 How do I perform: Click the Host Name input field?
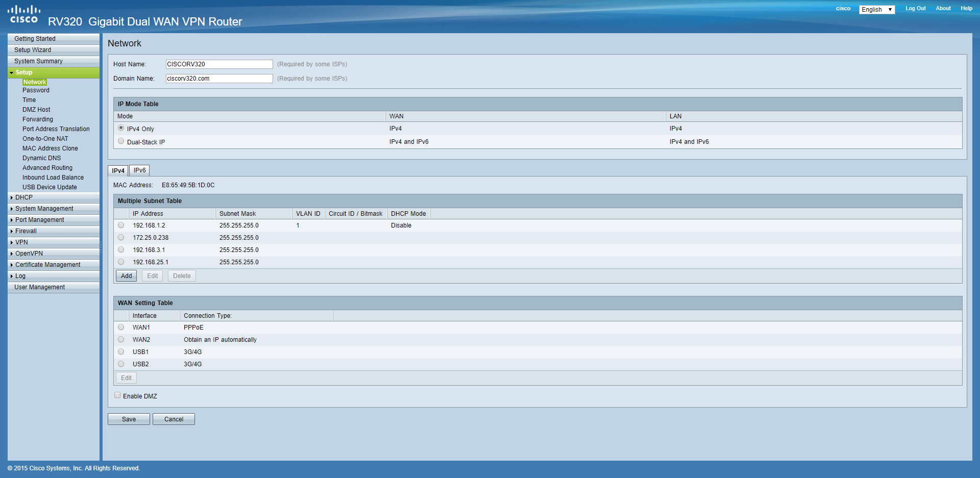pos(219,64)
